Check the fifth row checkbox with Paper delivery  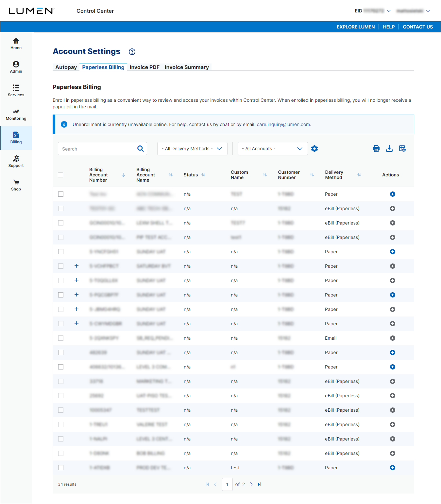61,252
